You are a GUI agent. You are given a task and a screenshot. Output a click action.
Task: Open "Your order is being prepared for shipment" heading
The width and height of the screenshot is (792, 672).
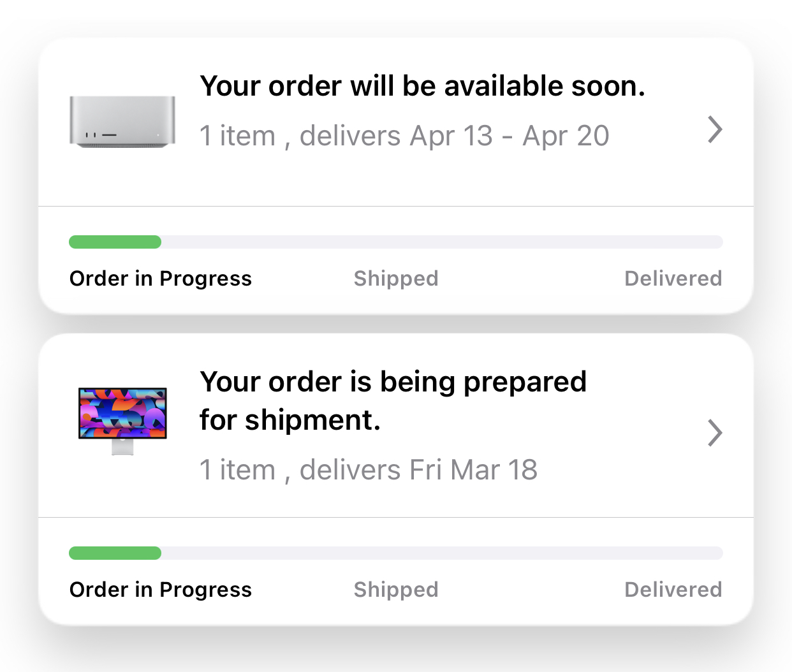click(x=392, y=400)
